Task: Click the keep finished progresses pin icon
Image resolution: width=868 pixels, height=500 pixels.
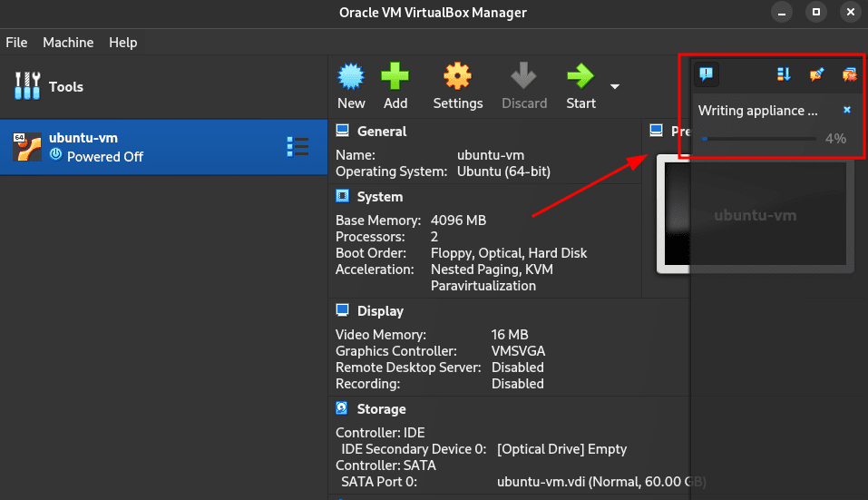Action: coord(816,74)
